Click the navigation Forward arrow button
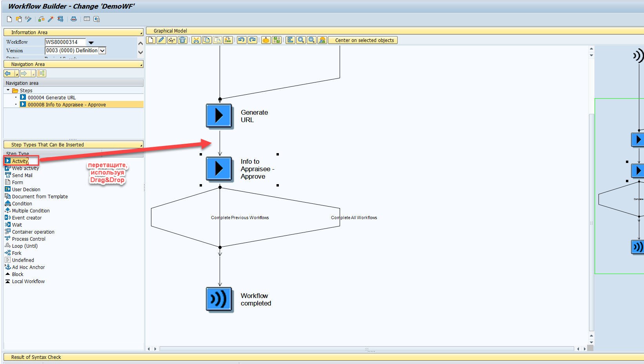 [25, 73]
